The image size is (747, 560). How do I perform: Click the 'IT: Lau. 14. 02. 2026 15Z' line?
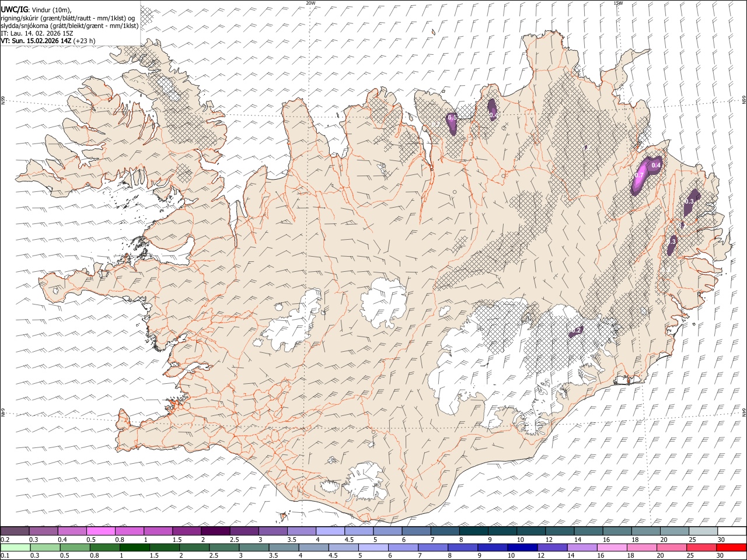tap(37, 33)
